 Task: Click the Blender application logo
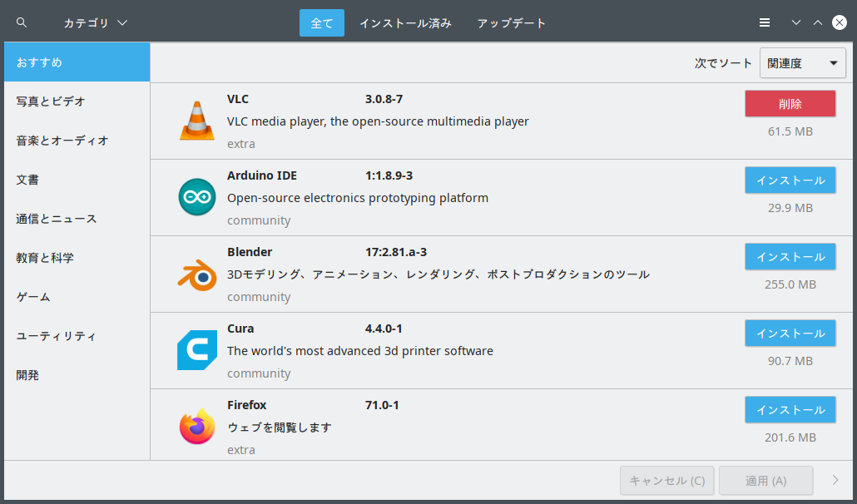coord(196,274)
